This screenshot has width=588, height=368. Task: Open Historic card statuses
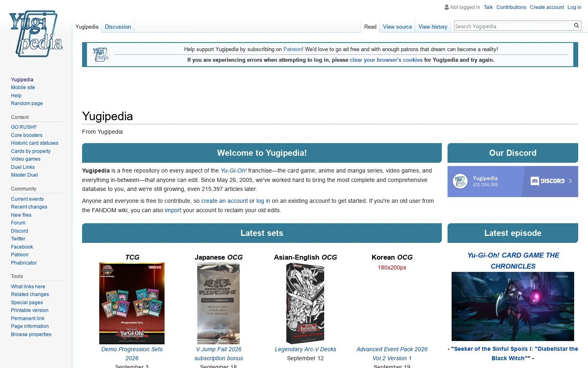[x=35, y=143]
